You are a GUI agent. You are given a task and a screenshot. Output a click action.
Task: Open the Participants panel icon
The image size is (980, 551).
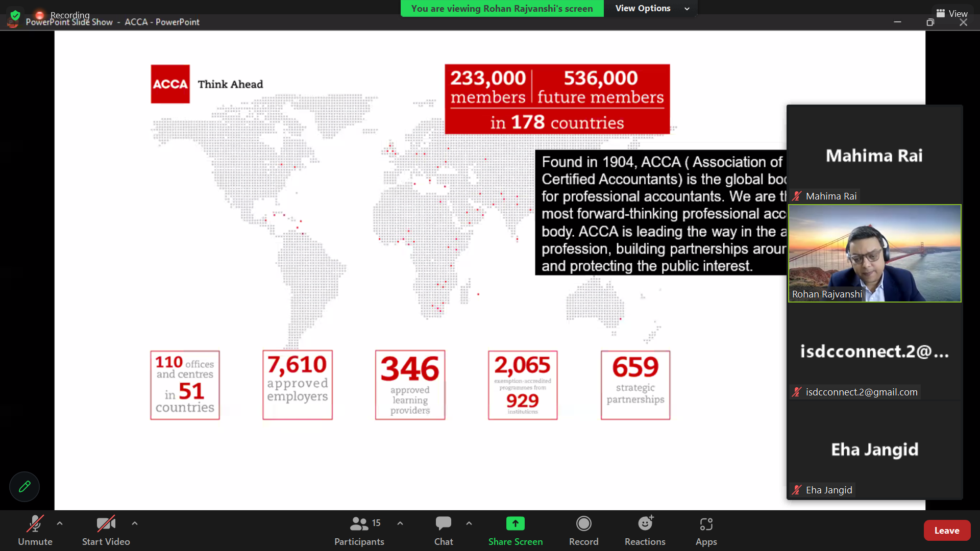pos(359,524)
